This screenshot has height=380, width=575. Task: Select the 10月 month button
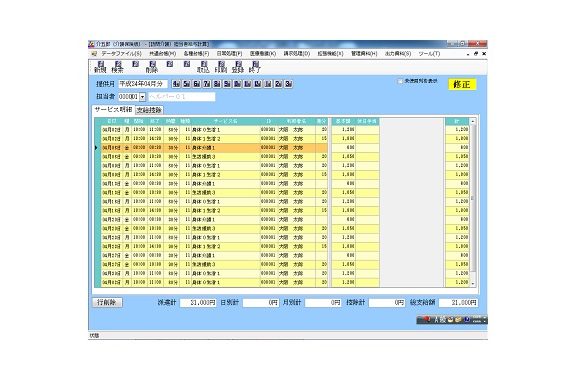click(238, 84)
